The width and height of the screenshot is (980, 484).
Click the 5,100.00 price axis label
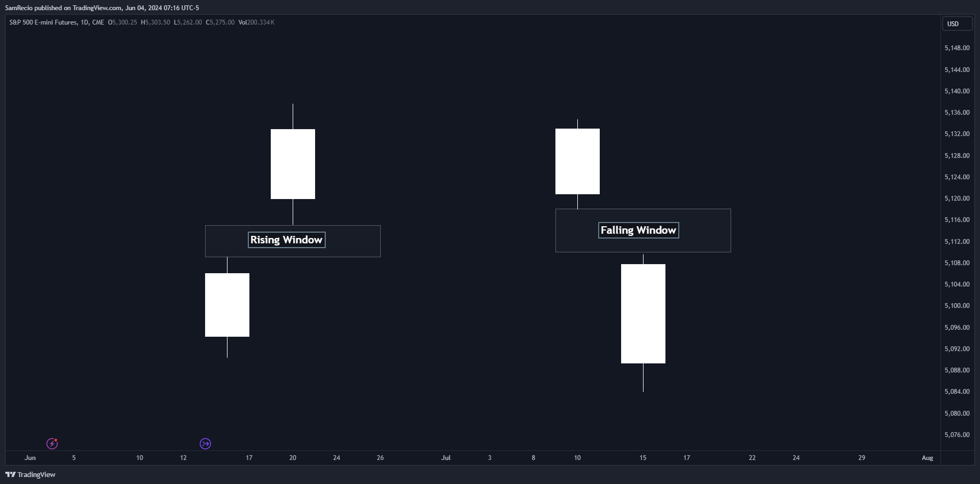tap(957, 306)
